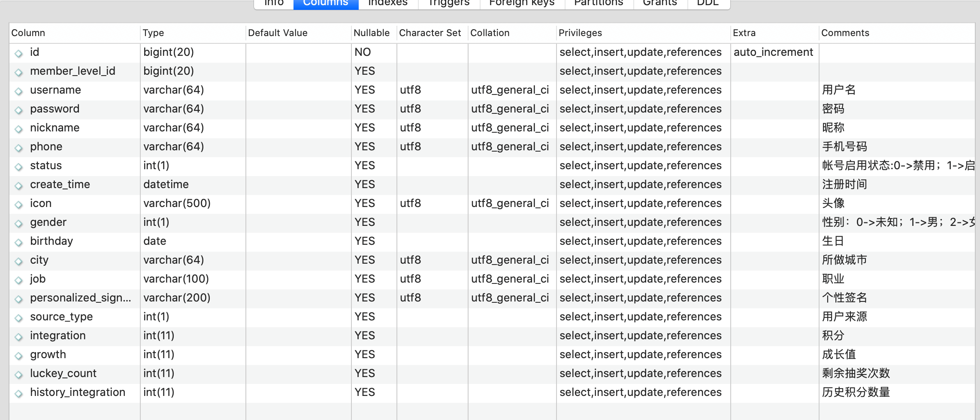This screenshot has height=420, width=980.
Task: Click the diamond icon beside create_time
Action: pos(18,186)
